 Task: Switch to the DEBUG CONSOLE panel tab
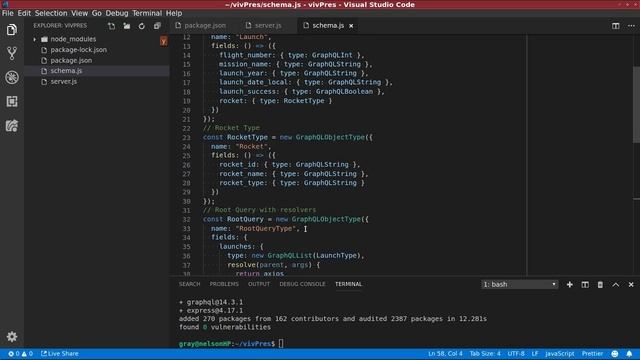coord(302,284)
